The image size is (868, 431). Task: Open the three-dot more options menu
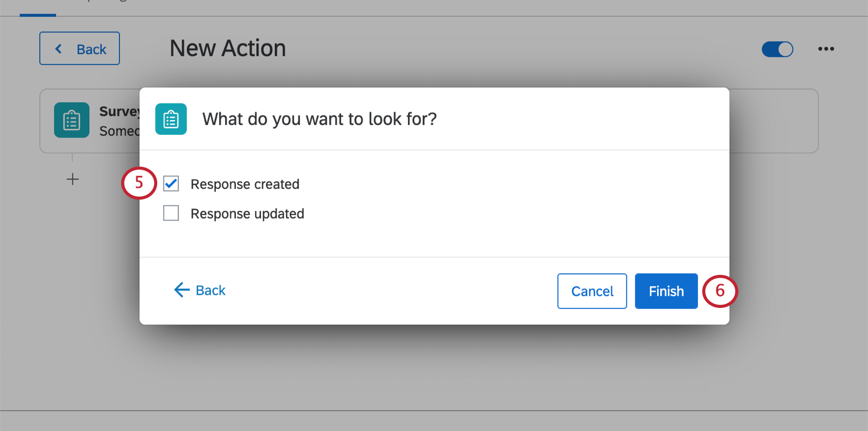click(x=826, y=49)
